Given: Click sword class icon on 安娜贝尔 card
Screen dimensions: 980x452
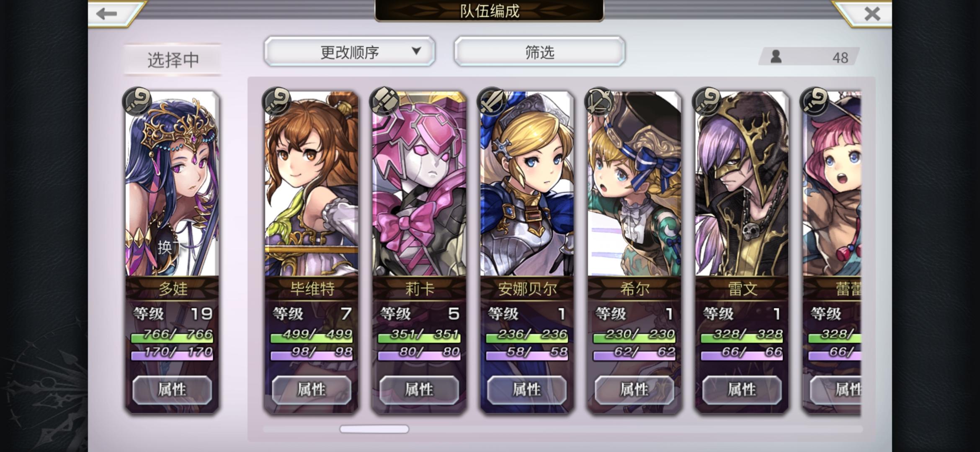Looking at the screenshot, I should click(x=492, y=101).
